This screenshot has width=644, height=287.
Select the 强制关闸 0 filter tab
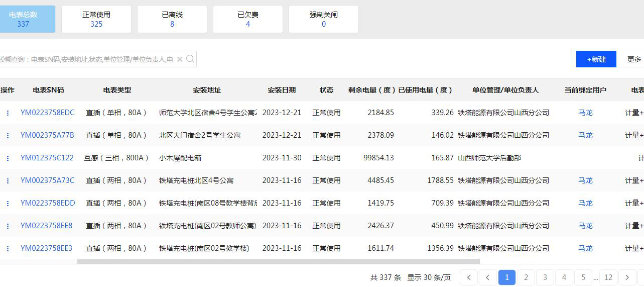pos(324,19)
